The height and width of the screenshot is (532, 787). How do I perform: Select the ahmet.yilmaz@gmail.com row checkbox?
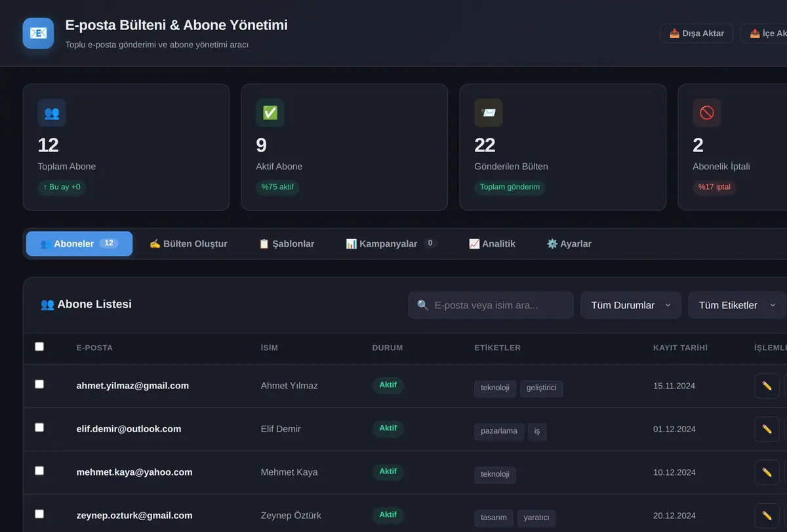[39, 384]
